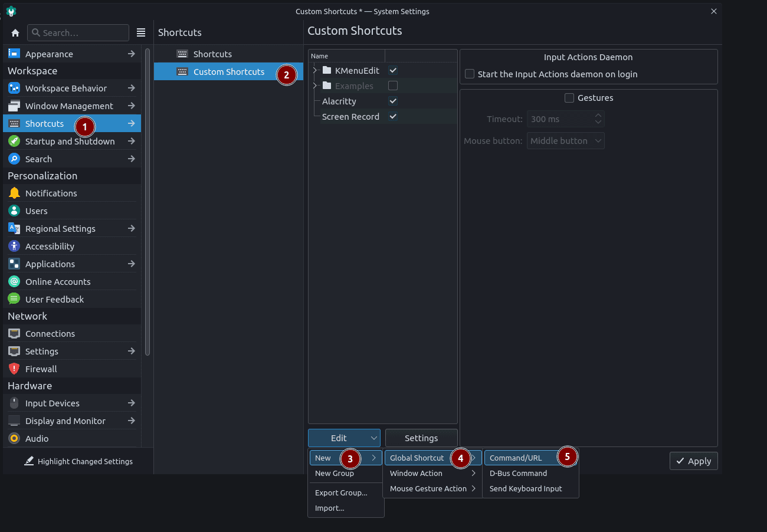Click the Appearance icon in sidebar
Screen dimensions: 767x532
pyautogui.click(x=14, y=54)
